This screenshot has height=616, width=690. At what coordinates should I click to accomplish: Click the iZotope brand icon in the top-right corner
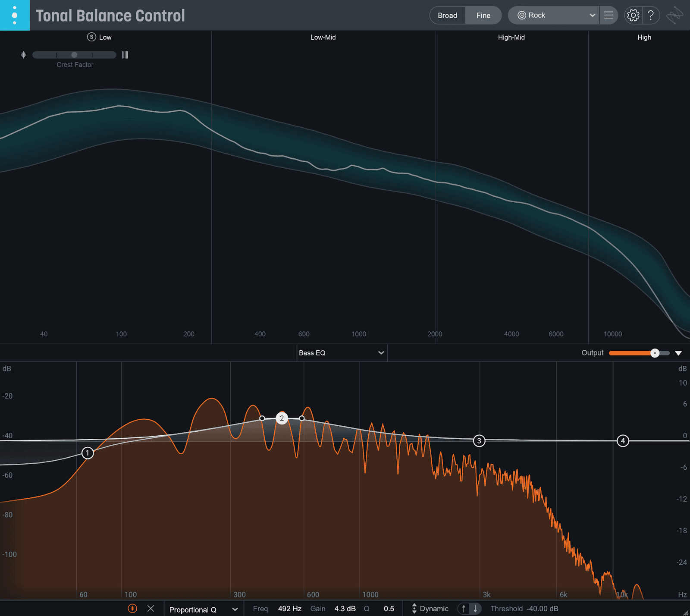coord(674,16)
